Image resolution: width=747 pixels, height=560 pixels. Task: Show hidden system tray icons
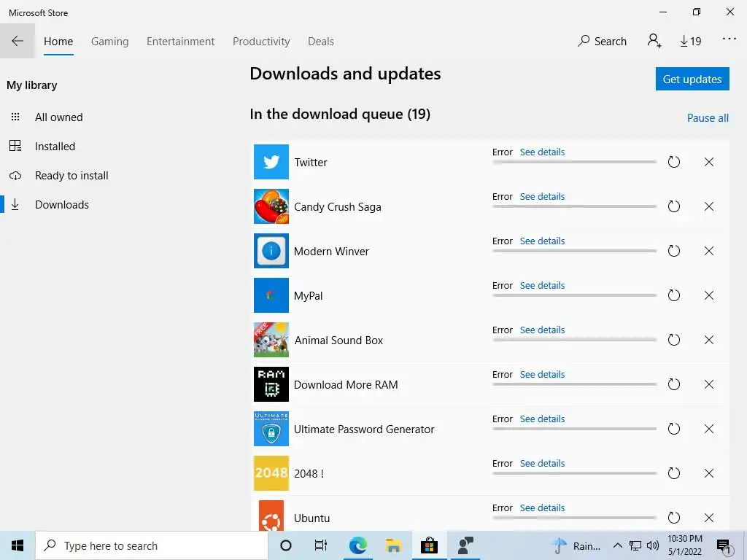tap(617, 545)
